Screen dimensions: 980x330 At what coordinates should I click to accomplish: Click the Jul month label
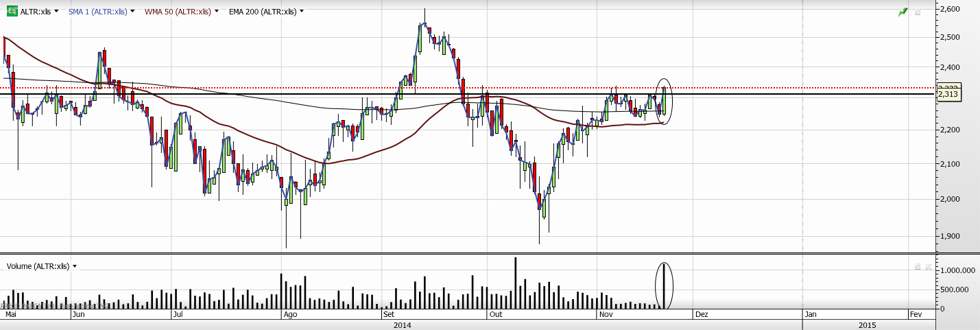[178, 314]
